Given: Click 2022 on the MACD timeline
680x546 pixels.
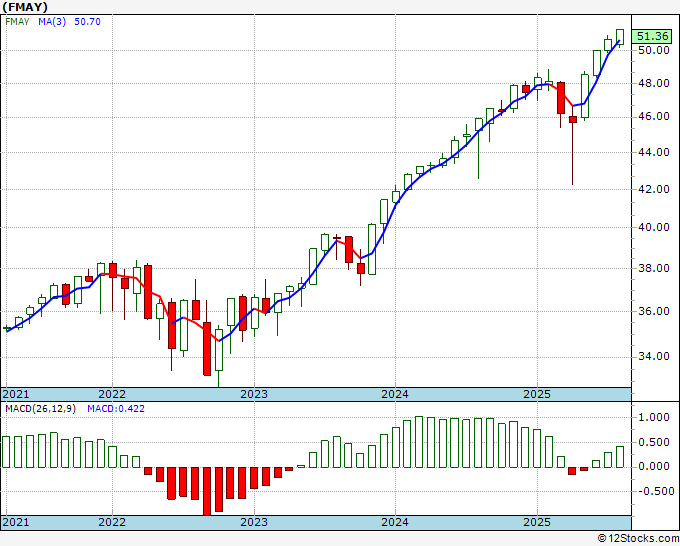Looking at the screenshot, I should click(112, 521).
